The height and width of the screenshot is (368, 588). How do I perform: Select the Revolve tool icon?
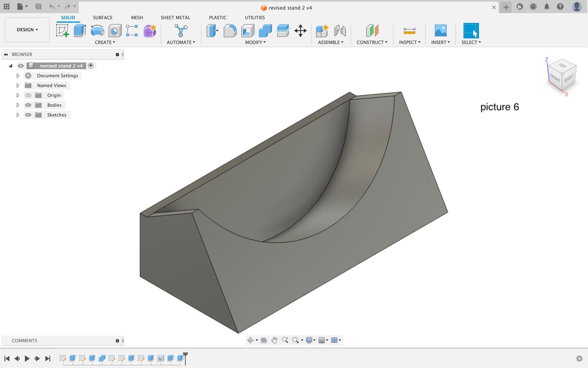97,31
